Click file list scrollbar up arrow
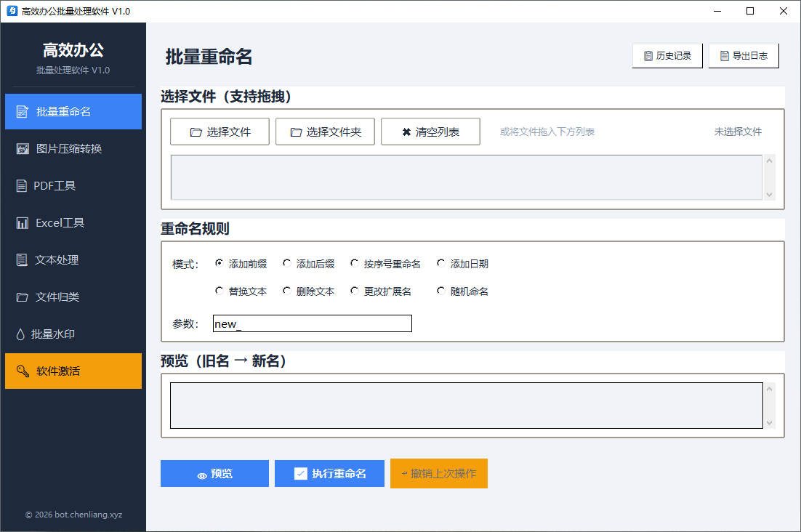Viewport: 801px width, 532px height. [x=769, y=161]
